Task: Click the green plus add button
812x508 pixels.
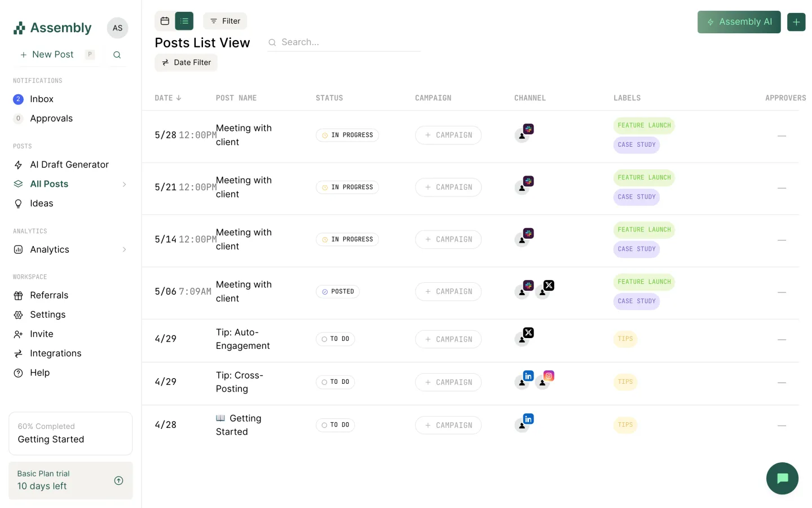Action: [x=796, y=22]
